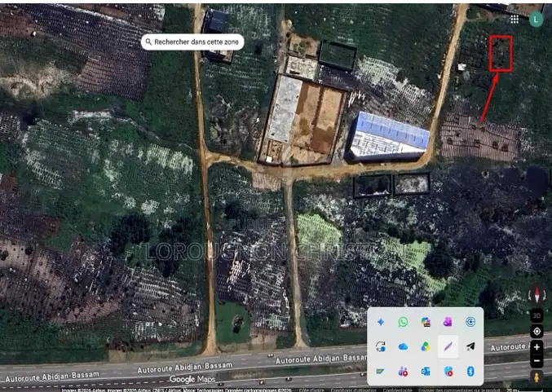
Task: Open the blue circular C tray icon
Action: point(470,322)
